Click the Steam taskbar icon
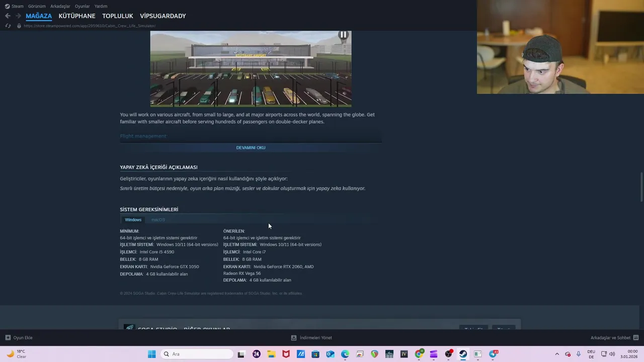 (x=463, y=354)
